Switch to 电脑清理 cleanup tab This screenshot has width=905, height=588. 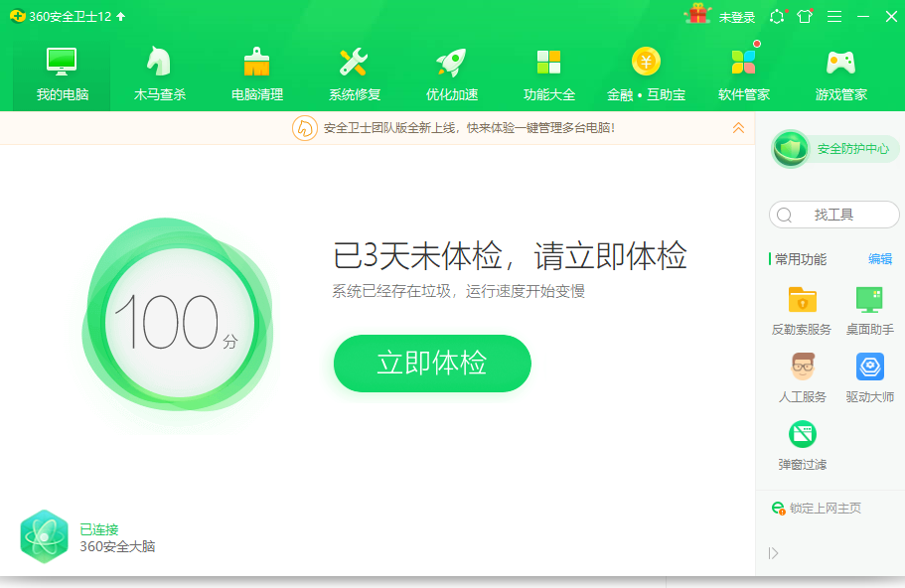[x=257, y=73]
